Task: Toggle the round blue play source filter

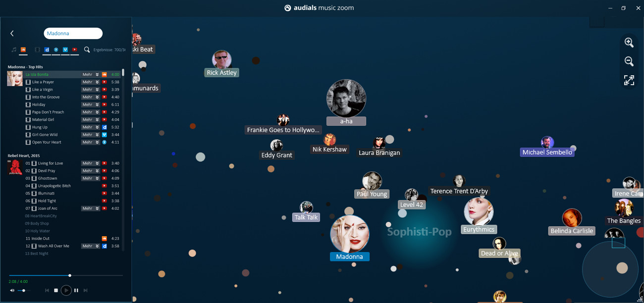Action: pyautogui.click(x=56, y=50)
